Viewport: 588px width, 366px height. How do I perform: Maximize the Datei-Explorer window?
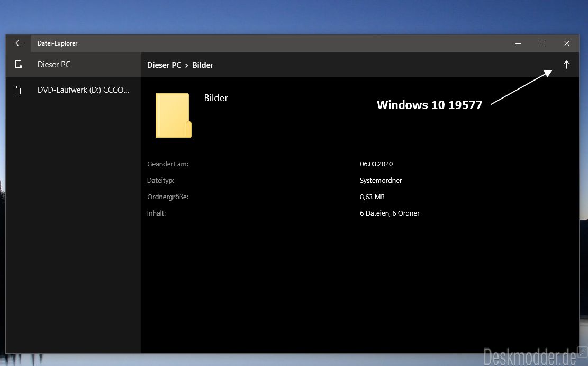click(542, 43)
